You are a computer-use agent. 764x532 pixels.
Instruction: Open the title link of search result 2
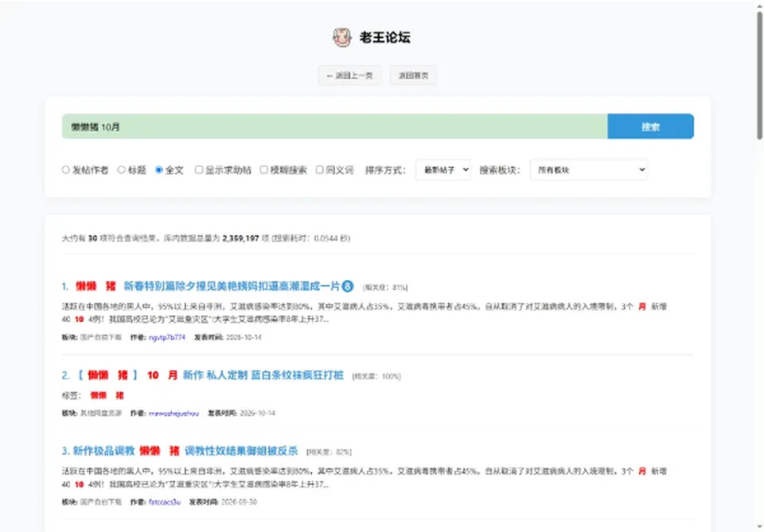[203, 375]
